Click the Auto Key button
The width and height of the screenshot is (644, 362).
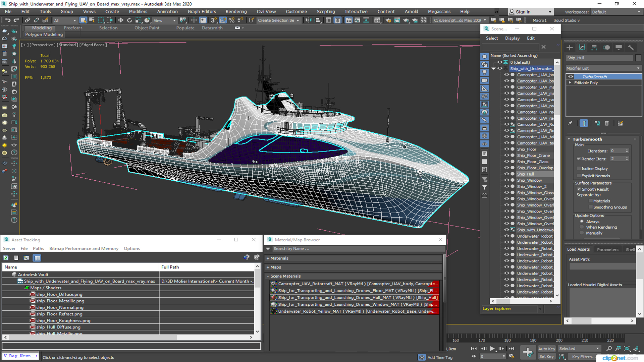point(547,349)
